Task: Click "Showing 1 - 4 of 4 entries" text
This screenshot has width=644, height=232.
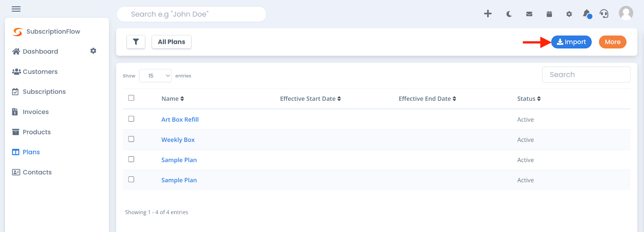Action: pos(157,212)
